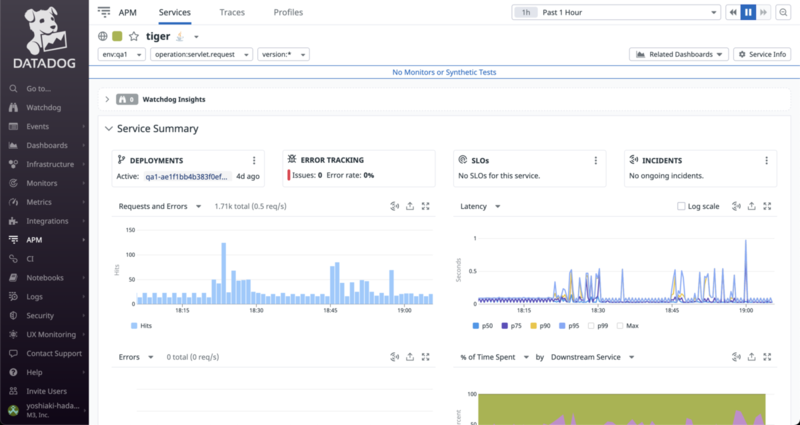Viewport: 800px width, 425px height.
Task: Open the env:qa1 dropdown
Action: [x=122, y=54]
